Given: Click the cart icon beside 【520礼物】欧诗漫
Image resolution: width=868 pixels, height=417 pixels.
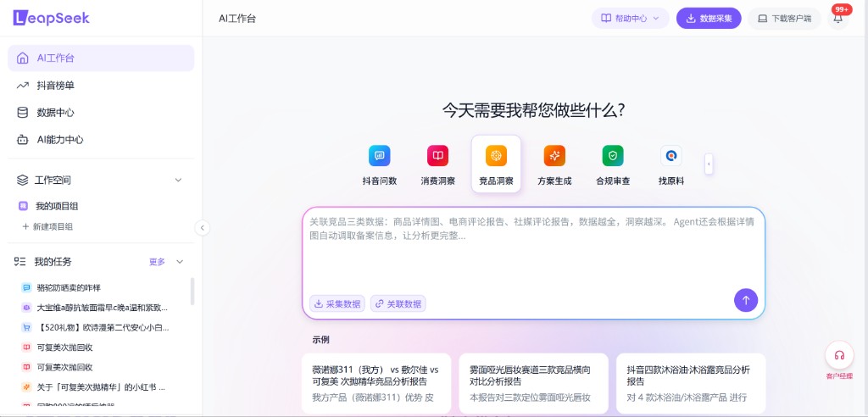Looking at the screenshot, I should pyautogui.click(x=26, y=327).
